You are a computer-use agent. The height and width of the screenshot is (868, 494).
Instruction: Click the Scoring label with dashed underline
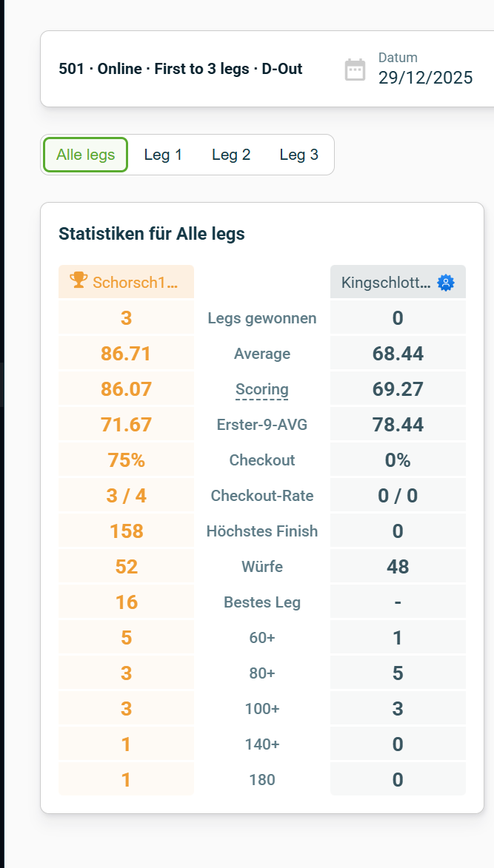(x=261, y=388)
